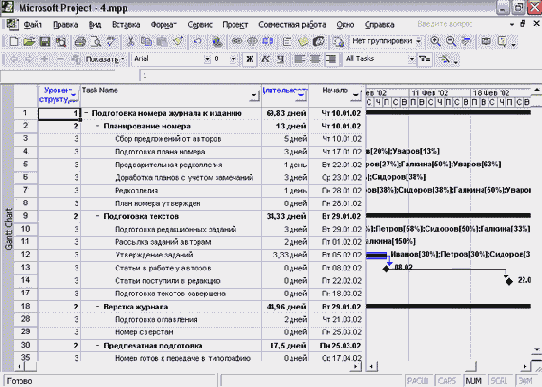Image resolution: width=542 pixels, height=387 pixels.
Task: Click the Task Name column header
Action: pyautogui.click(x=170, y=95)
